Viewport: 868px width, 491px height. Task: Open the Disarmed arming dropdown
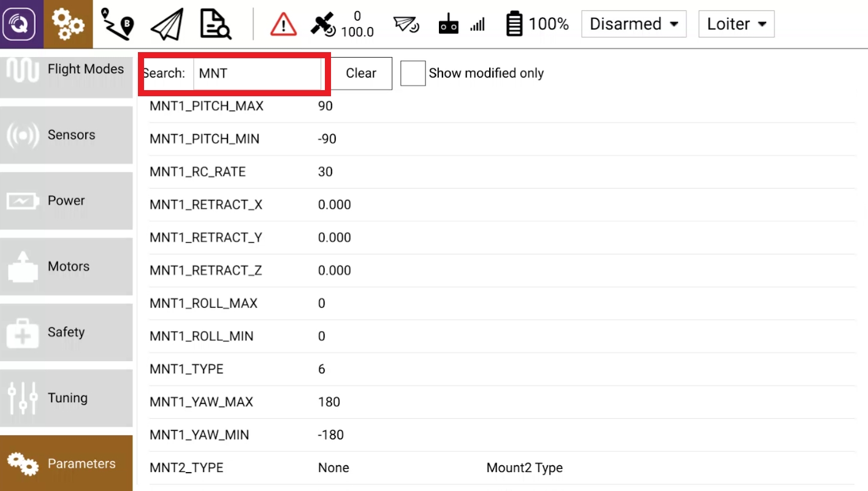(633, 25)
